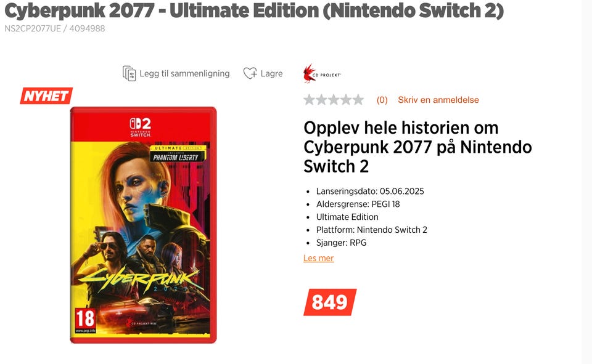Open the Skriv en anmeldelse link
The height and width of the screenshot is (364, 592).
point(438,100)
